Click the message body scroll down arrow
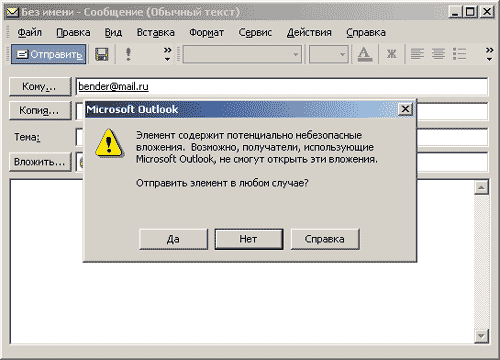The height and width of the screenshot is (360, 500). 481,336
